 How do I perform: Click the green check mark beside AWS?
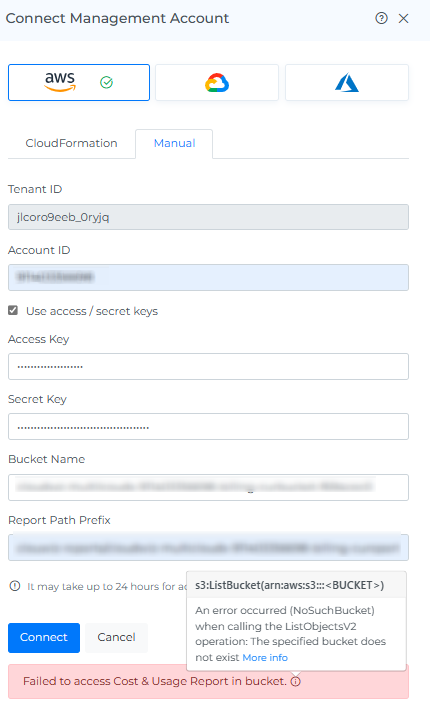[x=106, y=82]
